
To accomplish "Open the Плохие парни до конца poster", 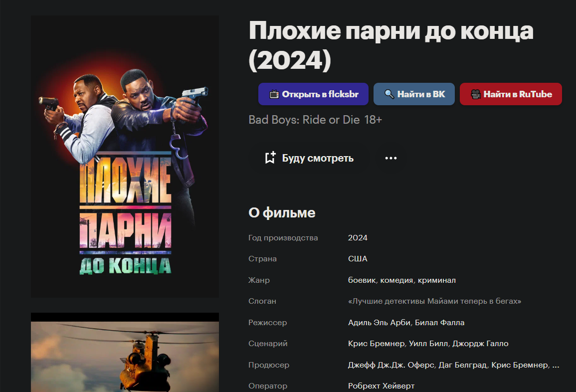I will coord(125,157).
